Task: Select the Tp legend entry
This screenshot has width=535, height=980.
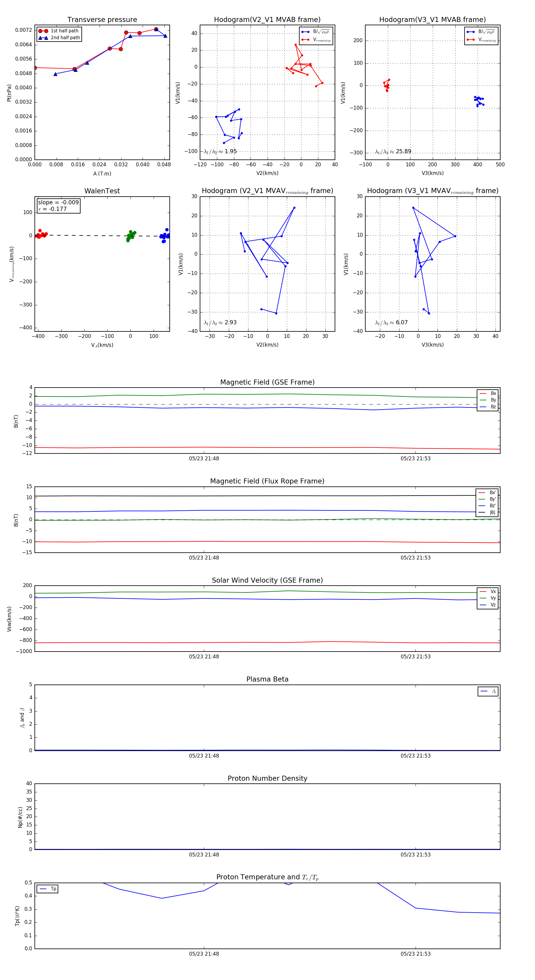Action: tap(48, 889)
